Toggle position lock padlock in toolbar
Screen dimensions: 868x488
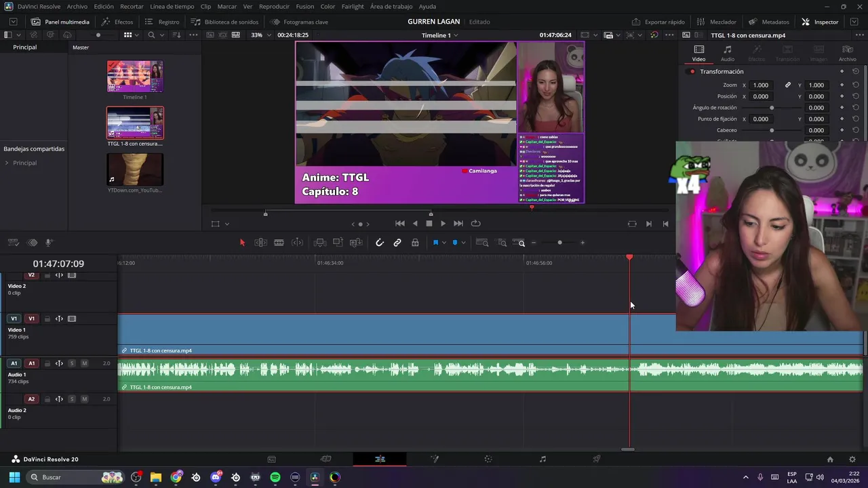point(415,243)
